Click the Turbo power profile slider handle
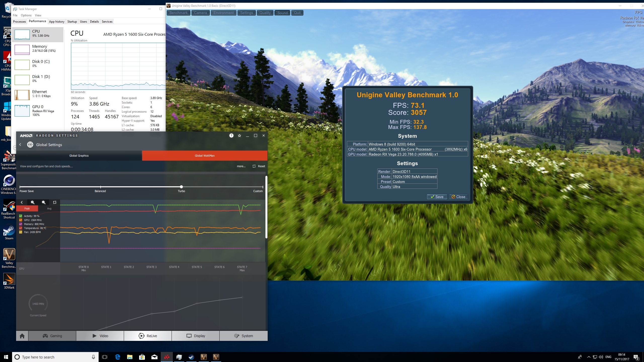 pos(181,187)
